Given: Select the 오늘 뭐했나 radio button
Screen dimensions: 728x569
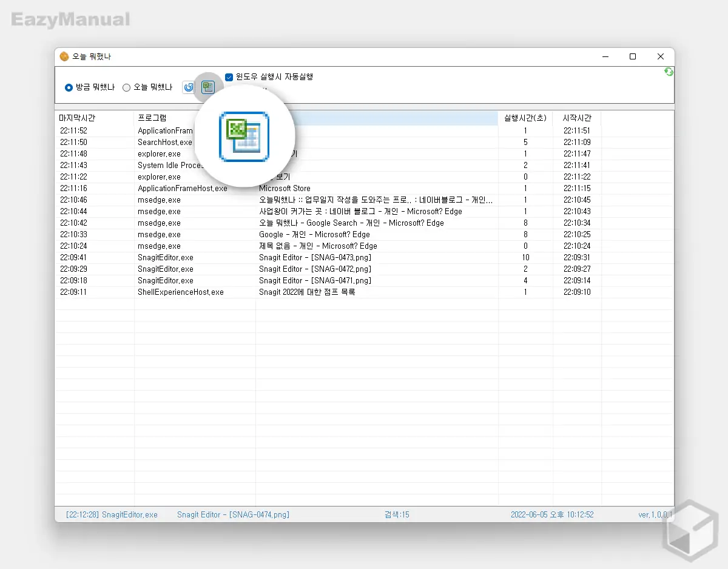Looking at the screenshot, I should [127, 87].
